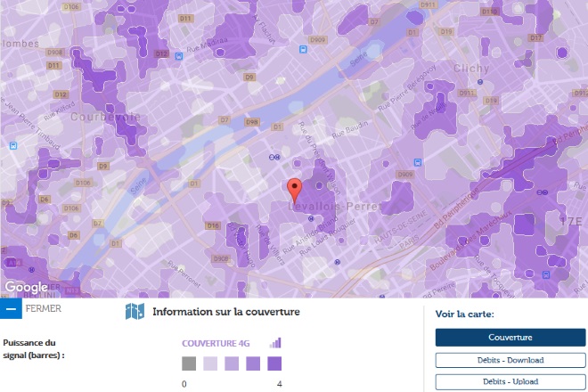The image size is (588, 392).
Task: Click the lightest lavender legend swatch
Action: pos(210,363)
